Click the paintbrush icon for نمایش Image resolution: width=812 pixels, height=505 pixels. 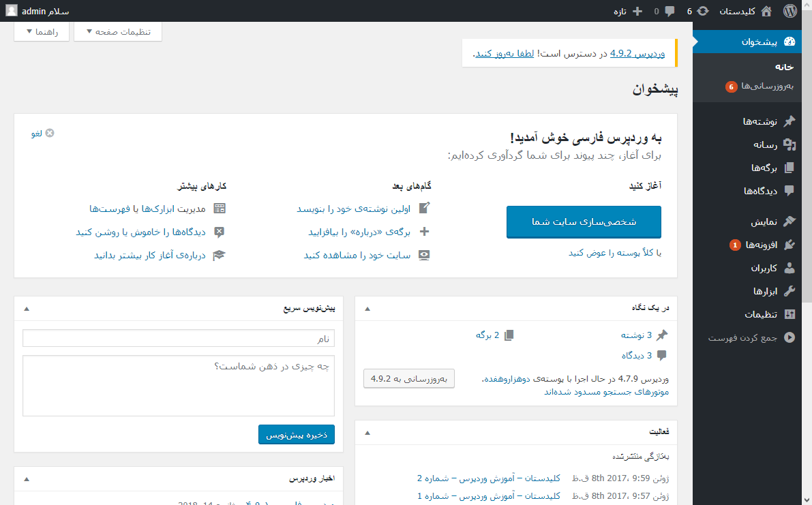pyautogui.click(x=790, y=221)
